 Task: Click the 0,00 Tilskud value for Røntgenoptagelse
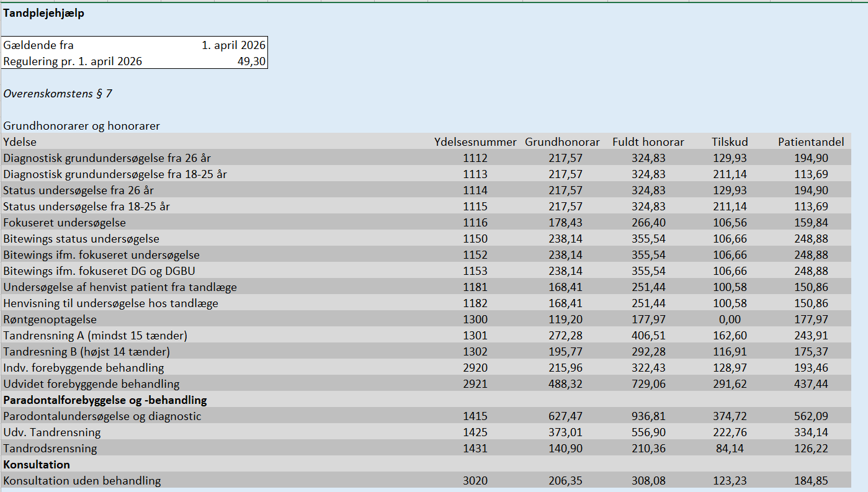[x=730, y=320]
